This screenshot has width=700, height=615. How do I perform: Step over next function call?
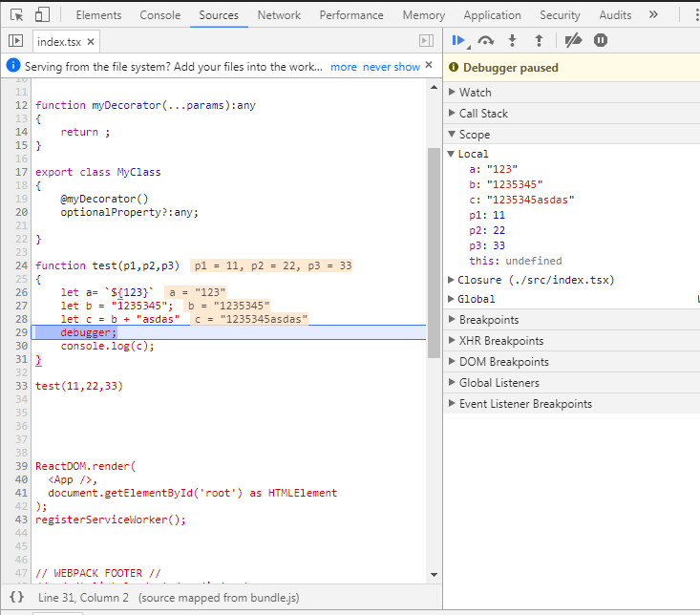486,41
